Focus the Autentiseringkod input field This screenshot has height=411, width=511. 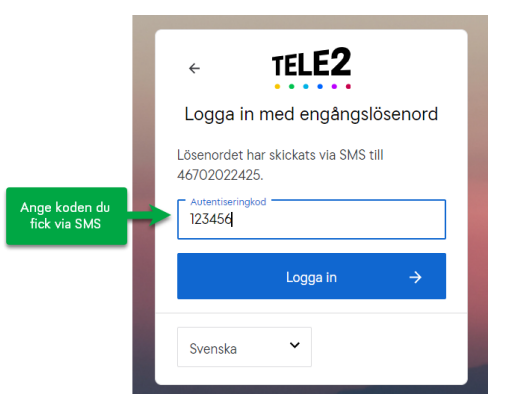[x=311, y=219]
